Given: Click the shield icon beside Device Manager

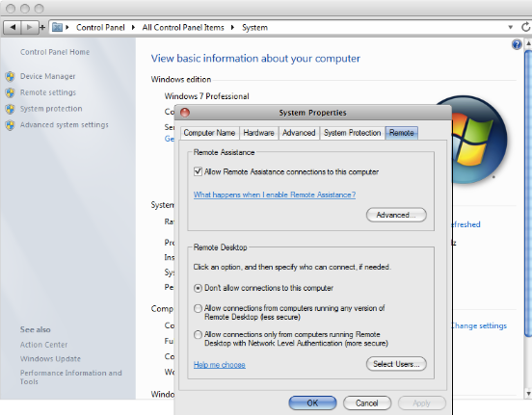Looking at the screenshot, I should 11,77.
